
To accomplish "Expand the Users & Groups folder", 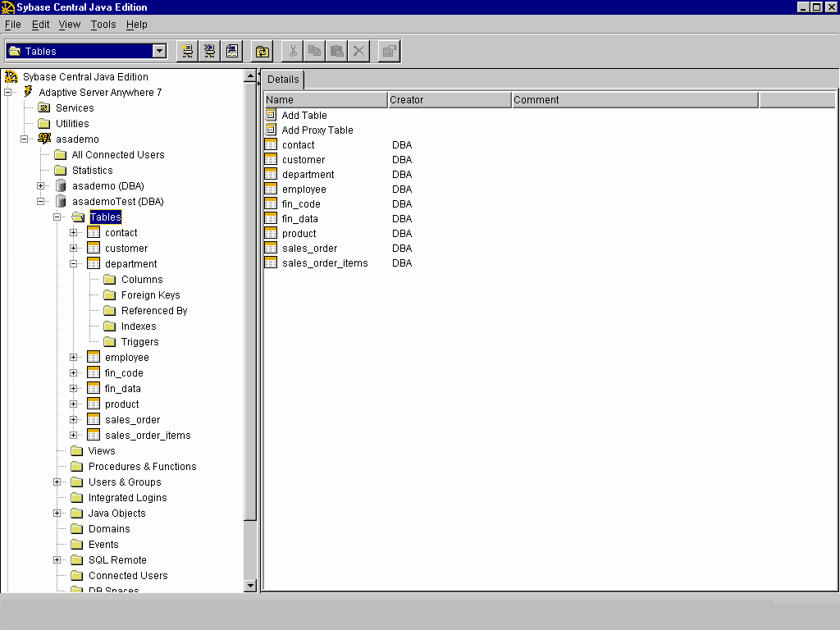I will pos(57,482).
